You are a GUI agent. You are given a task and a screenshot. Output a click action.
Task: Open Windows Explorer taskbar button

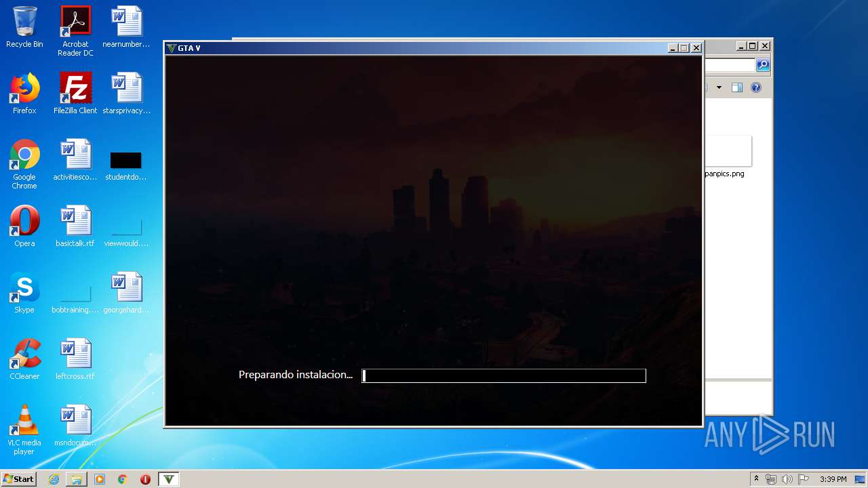76,479
